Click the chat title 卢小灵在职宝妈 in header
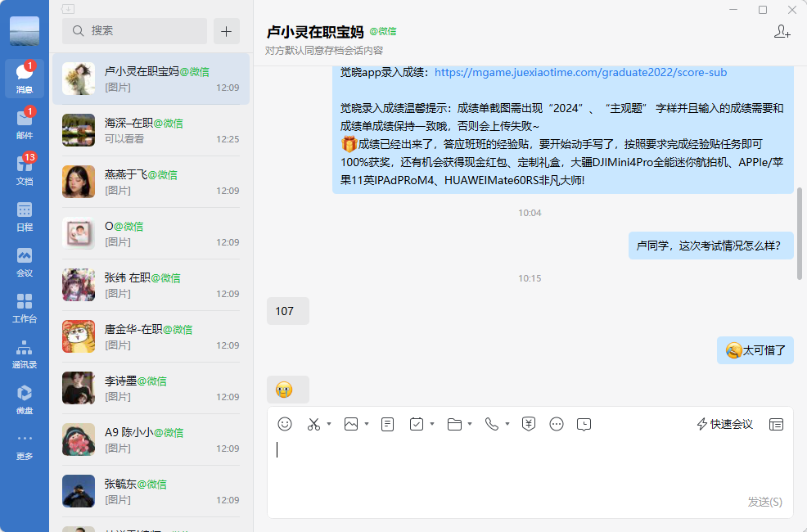 315,32
